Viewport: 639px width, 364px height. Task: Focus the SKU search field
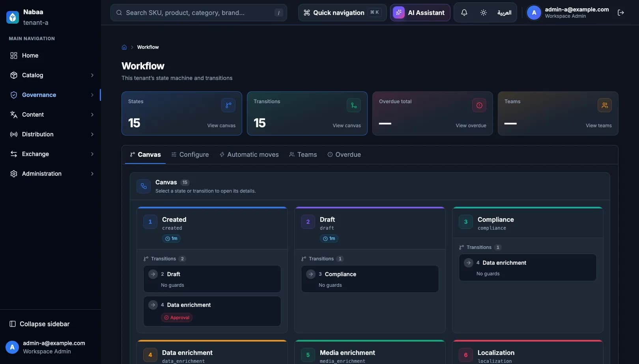(199, 13)
